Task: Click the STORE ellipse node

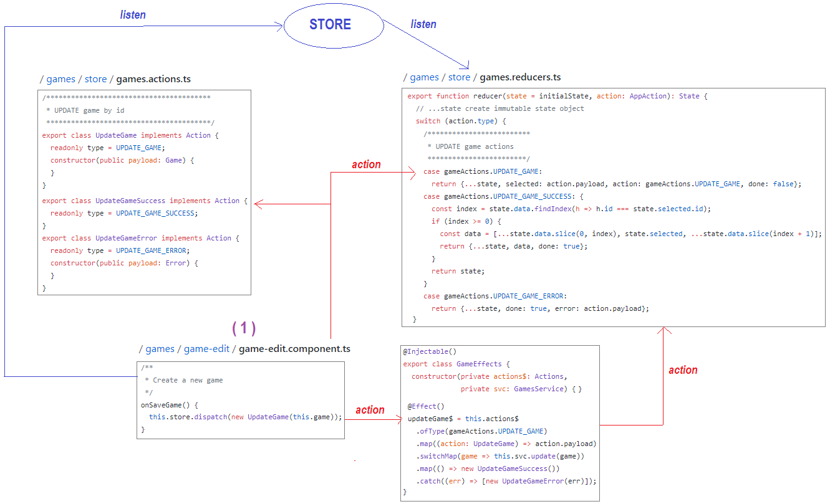Action: click(333, 25)
